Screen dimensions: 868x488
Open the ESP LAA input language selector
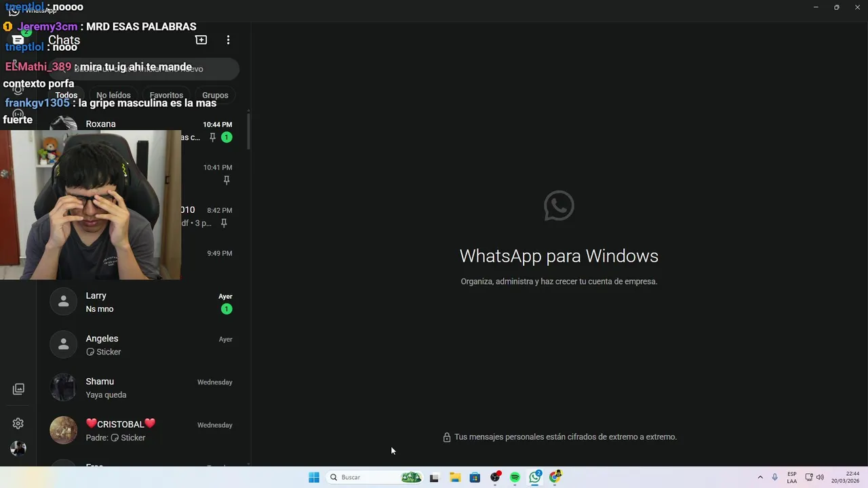(792, 477)
